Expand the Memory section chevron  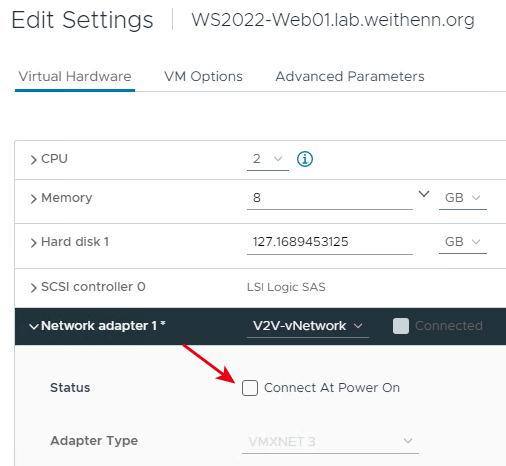click(33, 199)
